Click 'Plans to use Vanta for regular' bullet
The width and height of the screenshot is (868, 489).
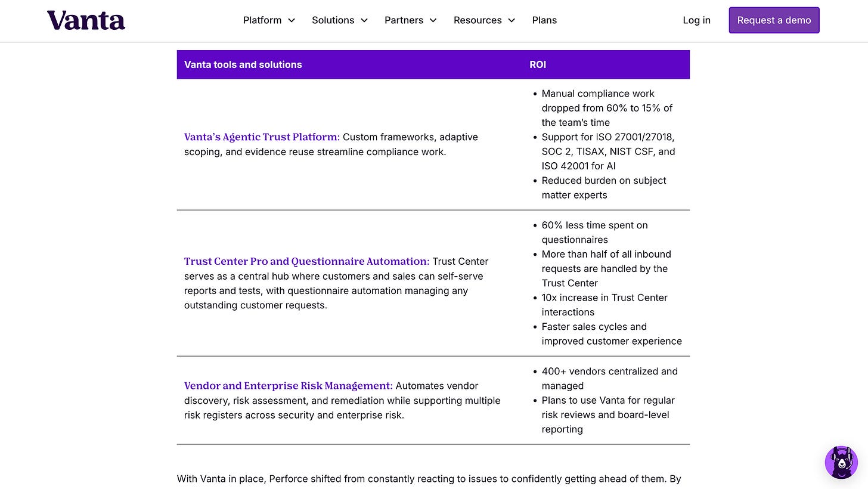coord(608,414)
